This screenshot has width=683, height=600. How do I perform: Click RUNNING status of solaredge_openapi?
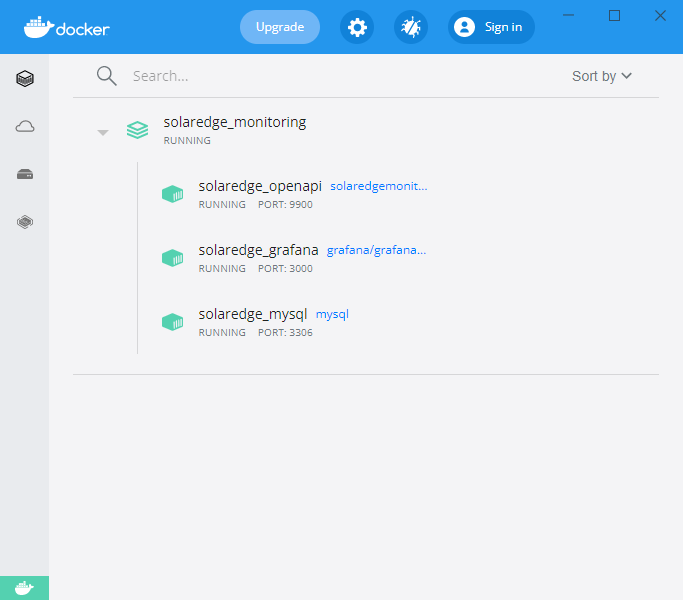click(x=222, y=205)
